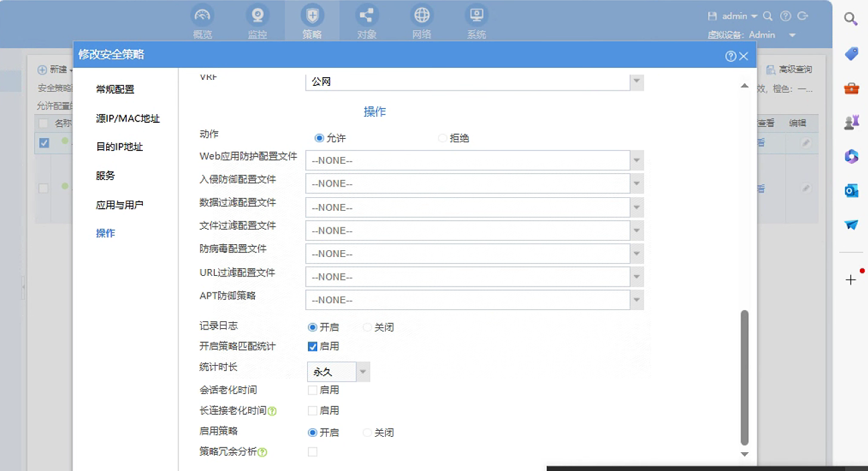Uncheck the first row checkbox in background table
The width and height of the screenshot is (868, 471).
(44, 143)
